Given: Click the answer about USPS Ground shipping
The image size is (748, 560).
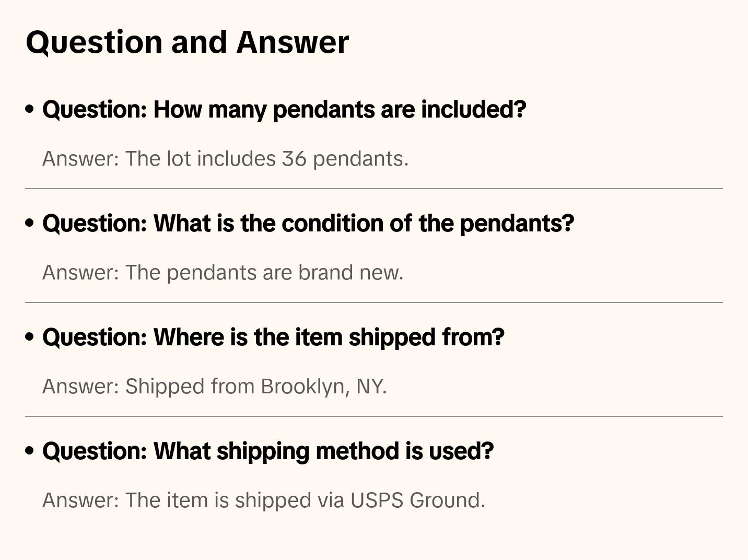Looking at the screenshot, I should [x=264, y=500].
